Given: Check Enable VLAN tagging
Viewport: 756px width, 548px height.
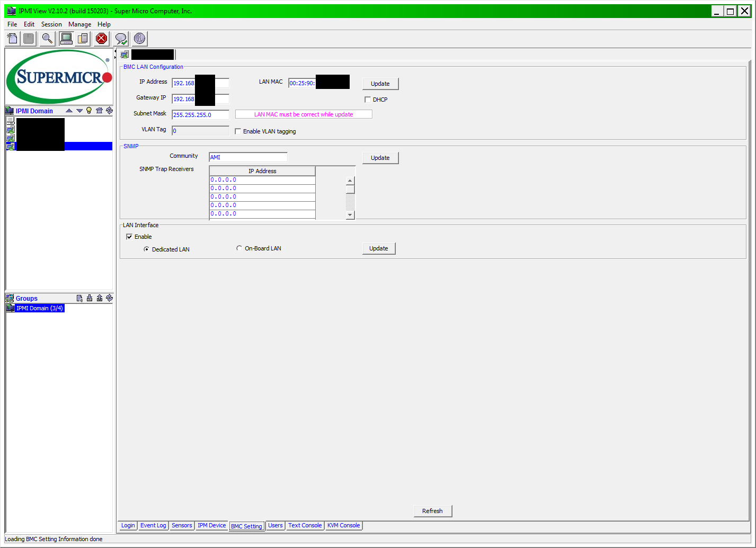Looking at the screenshot, I should (238, 131).
